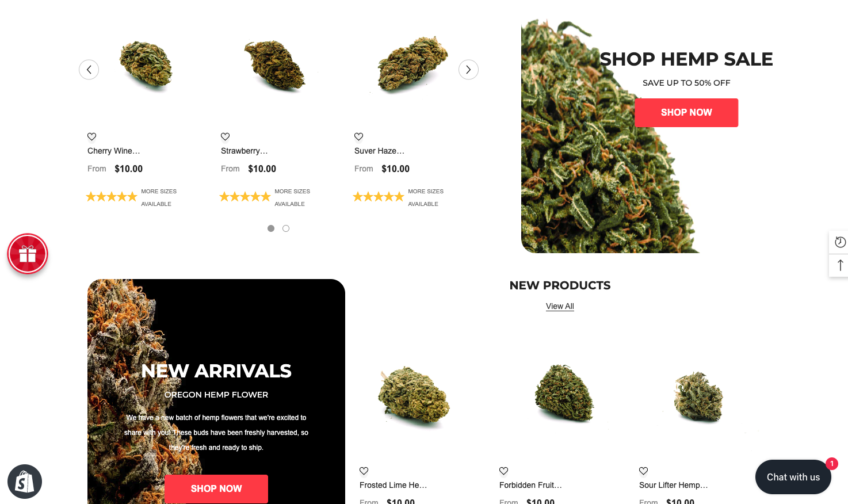Show next products with right carousel arrow
This screenshot has height=504, width=848.
coord(468,70)
